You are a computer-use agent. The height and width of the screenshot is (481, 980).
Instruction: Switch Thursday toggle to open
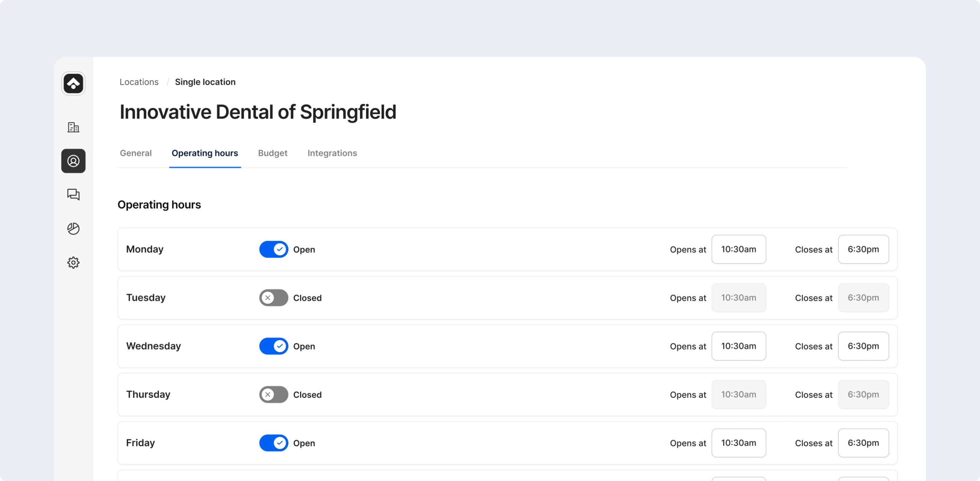[x=274, y=395]
